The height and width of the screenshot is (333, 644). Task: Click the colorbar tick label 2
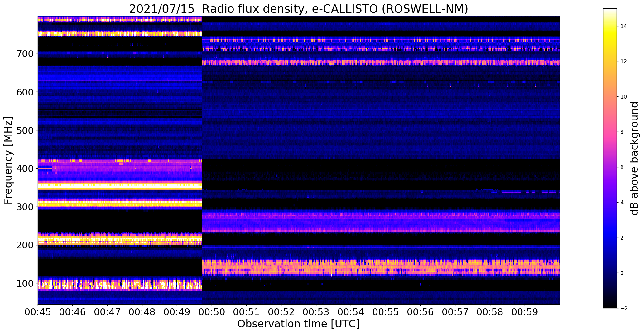(622, 238)
